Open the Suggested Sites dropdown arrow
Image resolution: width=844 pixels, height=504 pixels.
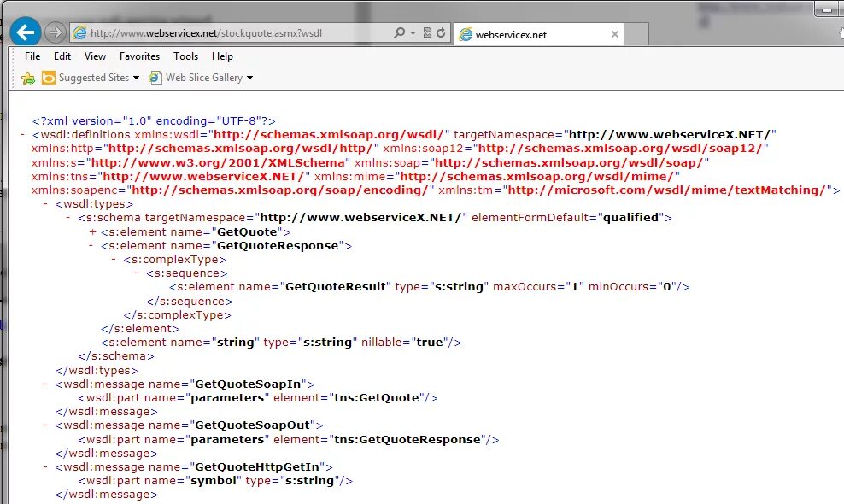pyautogui.click(x=136, y=78)
